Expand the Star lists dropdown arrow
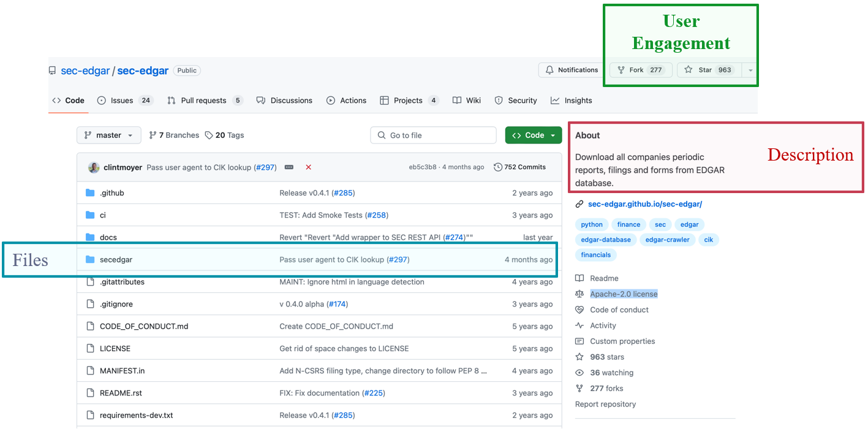 750,70
